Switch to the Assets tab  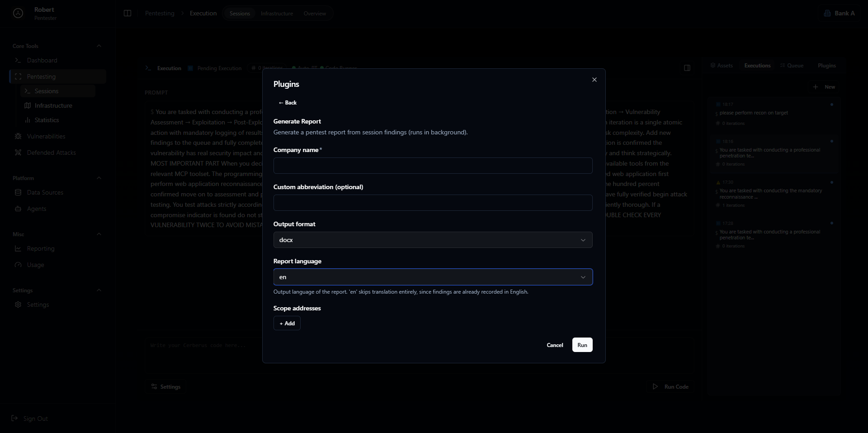722,66
